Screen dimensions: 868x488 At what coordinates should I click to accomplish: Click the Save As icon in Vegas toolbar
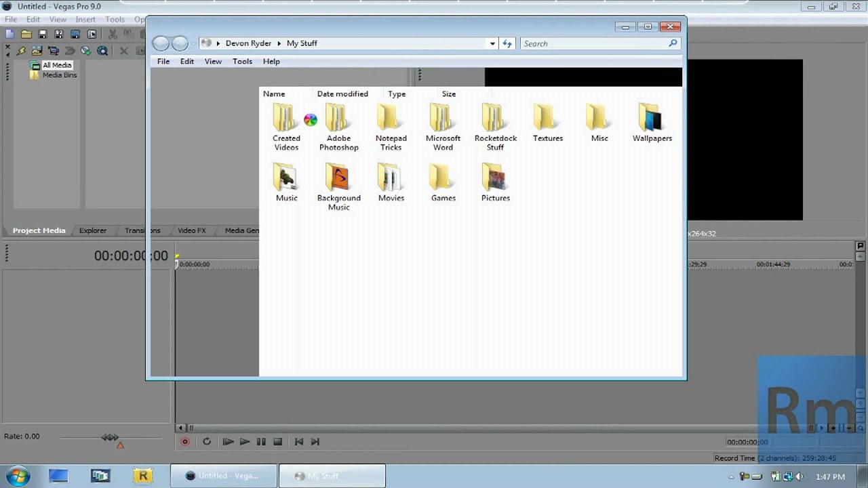pyautogui.click(x=58, y=34)
